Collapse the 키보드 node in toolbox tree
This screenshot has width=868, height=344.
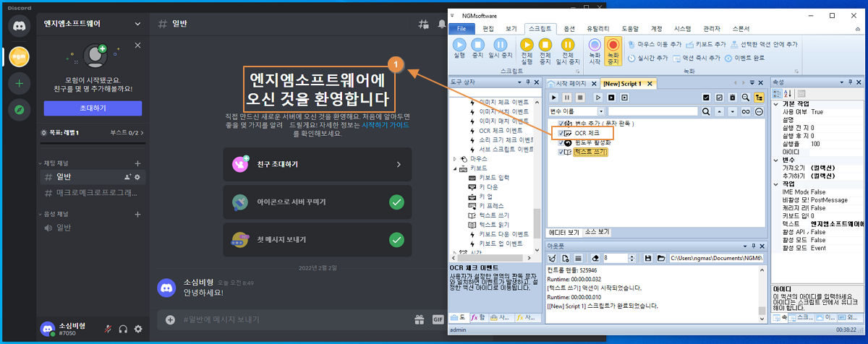455,168
